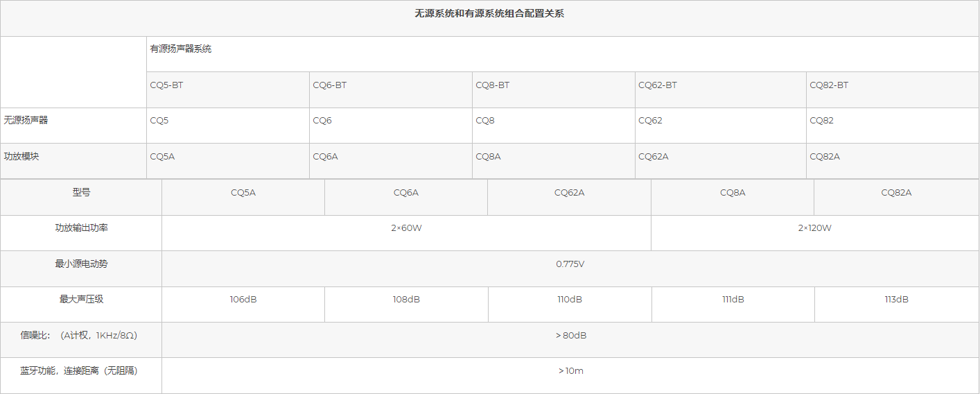Click the 110dB cell
The image size is (980, 394).
tap(570, 300)
